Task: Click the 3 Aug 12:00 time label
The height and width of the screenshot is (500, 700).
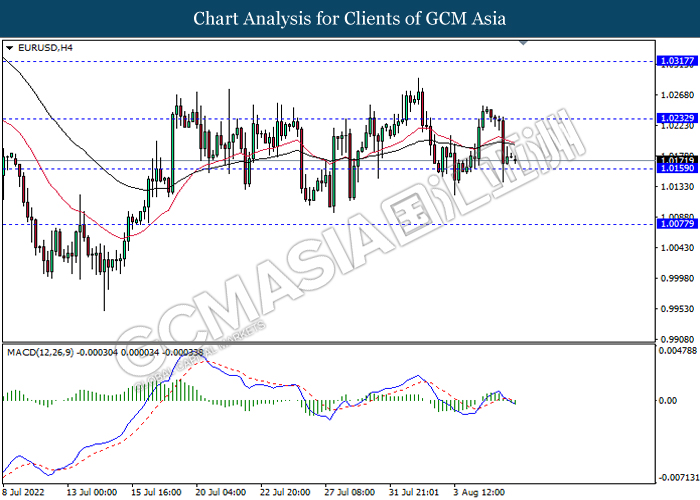Action: [x=479, y=492]
